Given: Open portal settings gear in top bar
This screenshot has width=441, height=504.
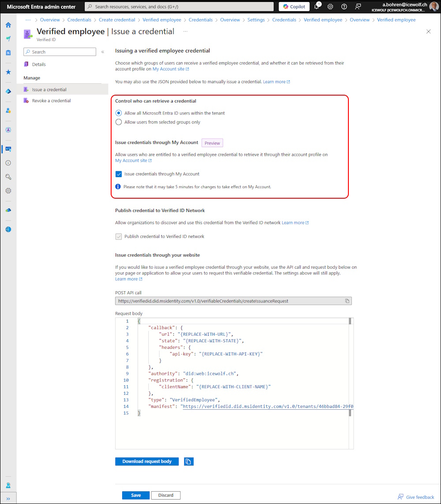Looking at the screenshot, I should (x=330, y=7).
